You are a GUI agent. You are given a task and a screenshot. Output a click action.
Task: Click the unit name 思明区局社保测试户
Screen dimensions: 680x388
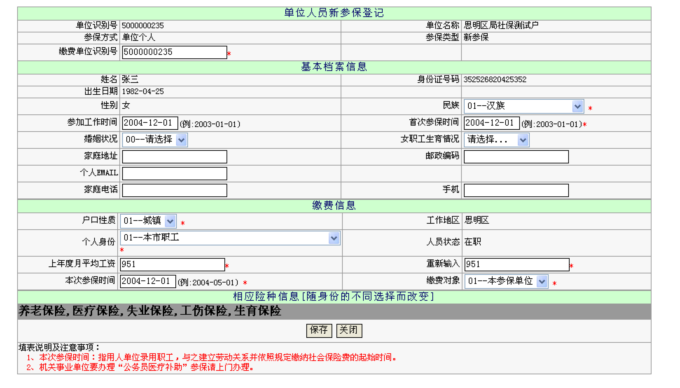click(501, 26)
